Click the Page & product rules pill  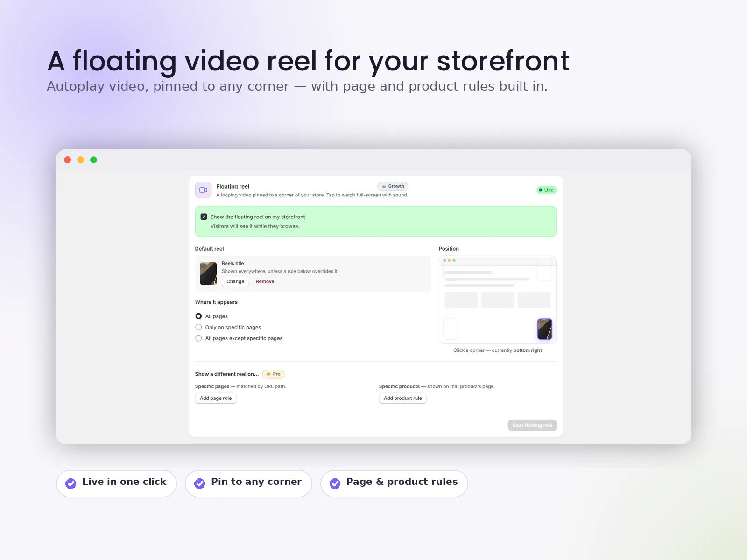394,483
